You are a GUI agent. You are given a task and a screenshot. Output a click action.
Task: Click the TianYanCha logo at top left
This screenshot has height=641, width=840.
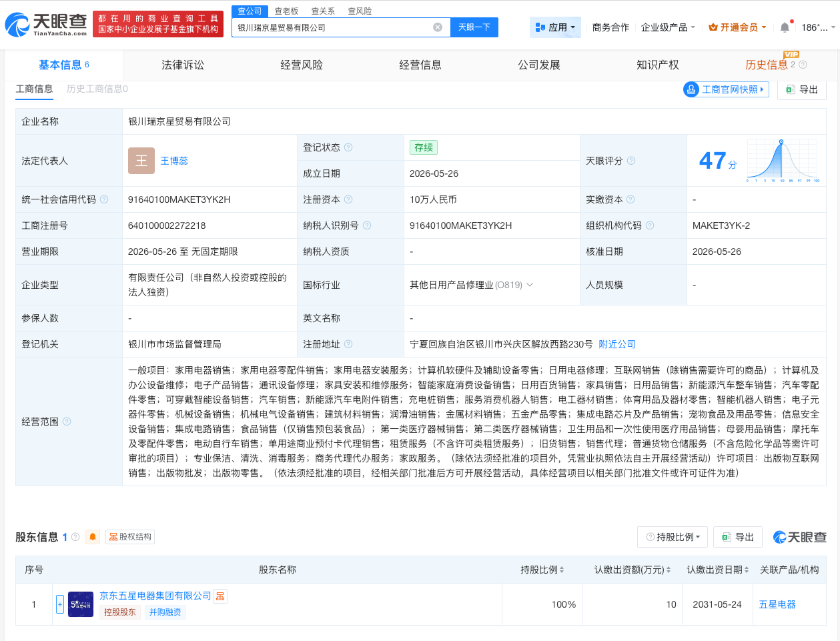click(46, 25)
